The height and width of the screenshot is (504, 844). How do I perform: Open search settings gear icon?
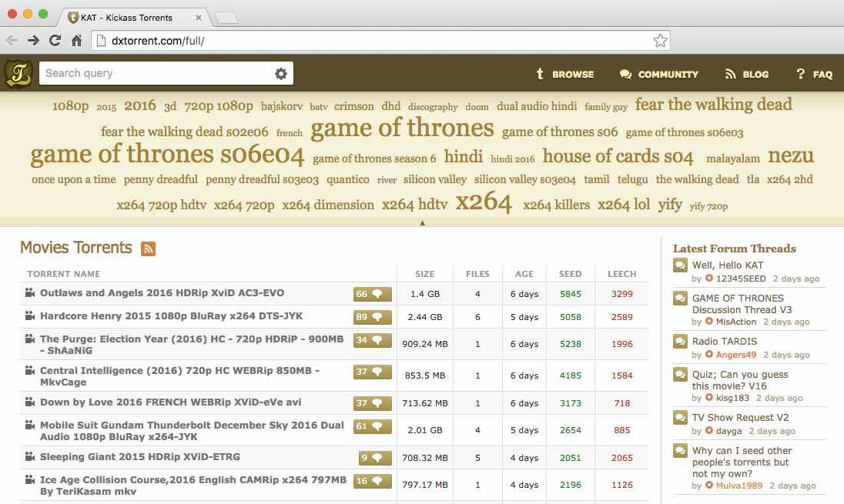280,74
